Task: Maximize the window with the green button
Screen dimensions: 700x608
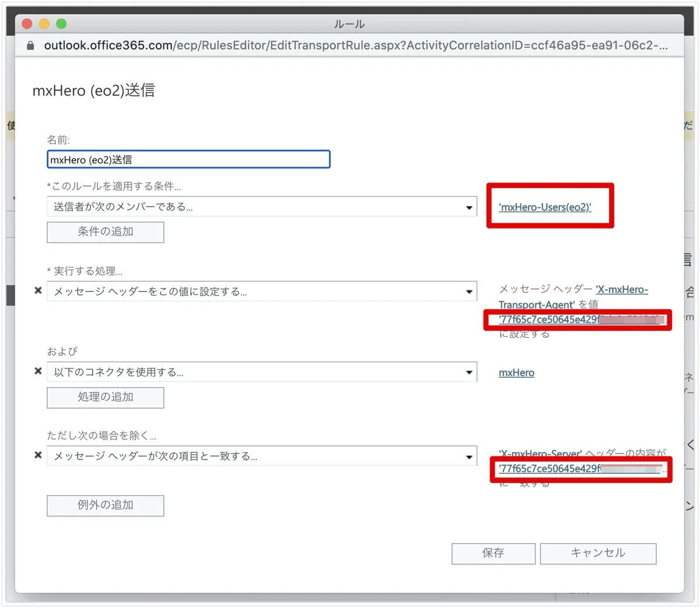Action: [61, 24]
